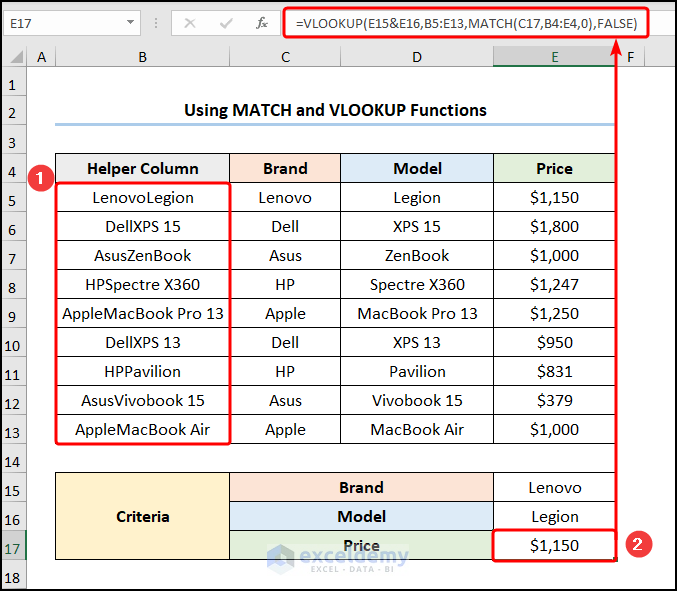The width and height of the screenshot is (677, 591).
Task: Select the Model cell 'XPS 15'
Action: point(417,226)
